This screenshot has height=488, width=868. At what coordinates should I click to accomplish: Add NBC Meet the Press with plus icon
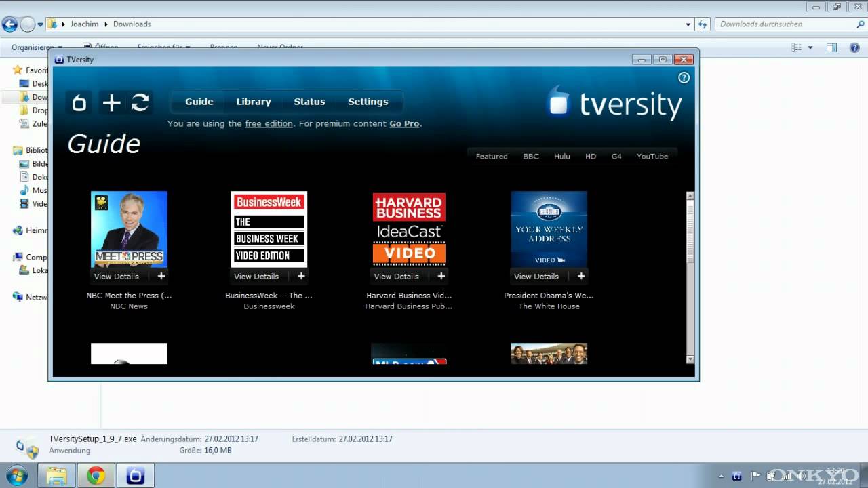coord(161,276)
